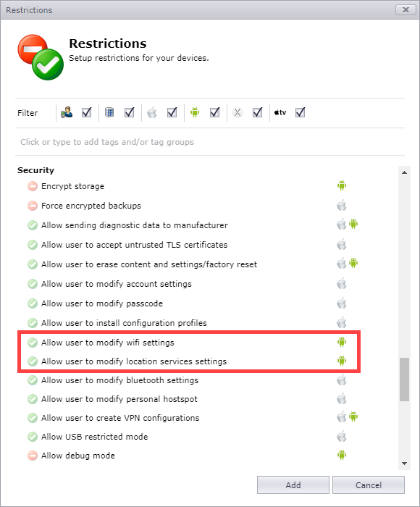Select Allow USB restricted mode restriction
Screen dimensions: 420x507
94,437
